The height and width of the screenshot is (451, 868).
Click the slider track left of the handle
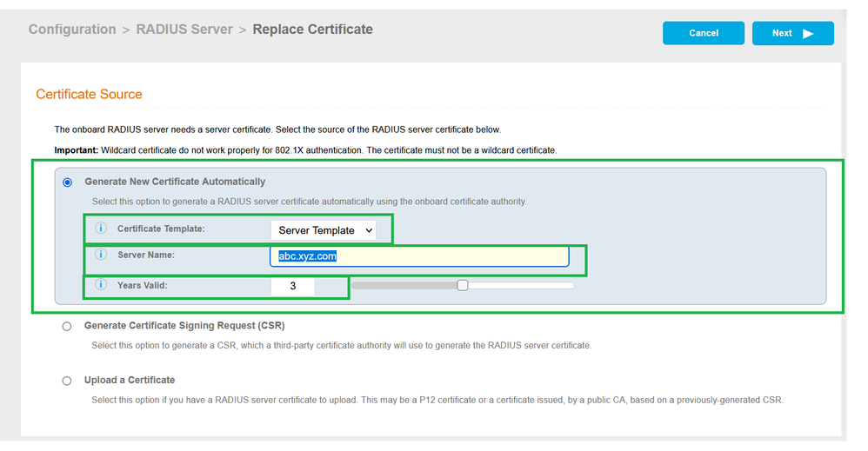point(400,285)
